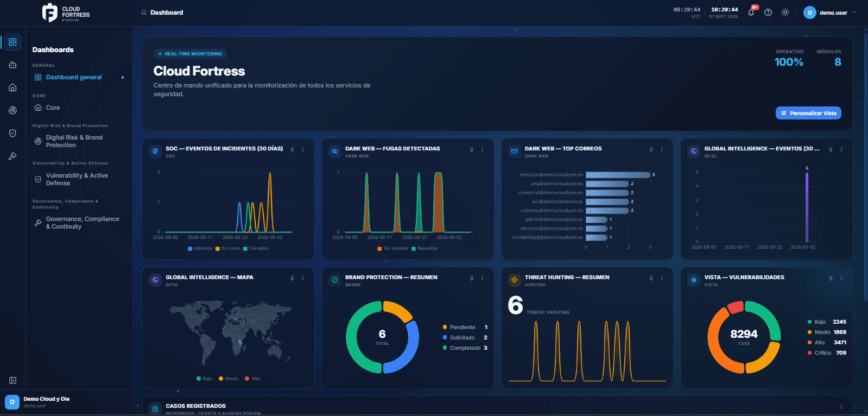Open the notifications bell

[751, 12]
